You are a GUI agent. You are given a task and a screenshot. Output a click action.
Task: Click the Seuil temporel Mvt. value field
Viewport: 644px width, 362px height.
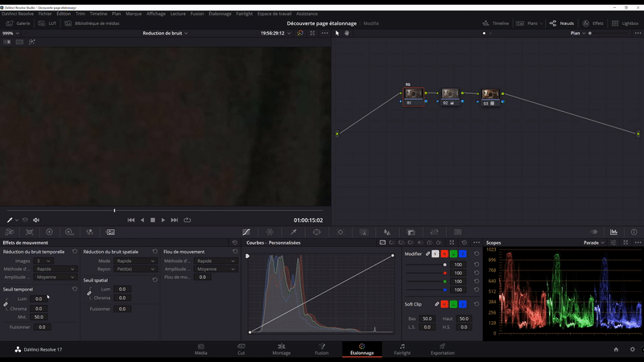[x=39, y=317]
